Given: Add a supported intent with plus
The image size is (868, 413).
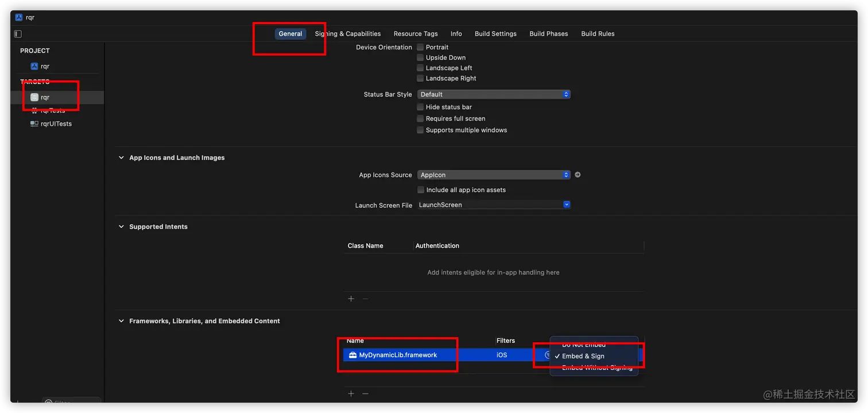Looking at the screenshot, I should (x=351, y=299).
